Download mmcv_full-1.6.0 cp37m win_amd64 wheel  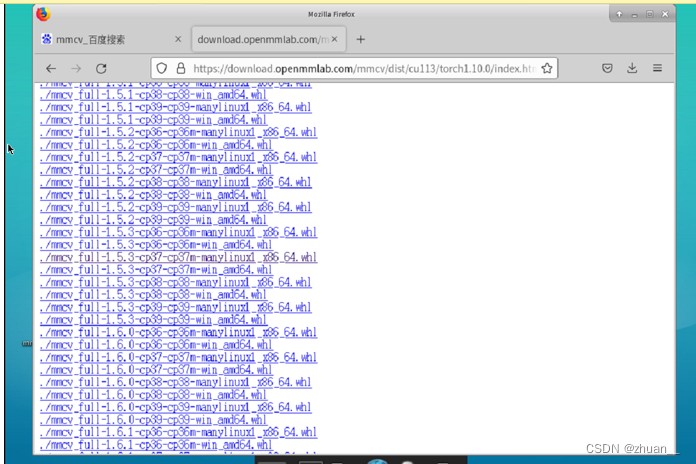click(156, 370)
